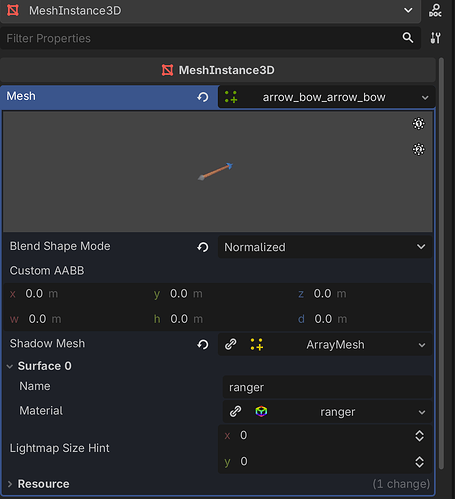The image size is (455, 499).
Task: Revert the Shadow Mesh property
Action: click(203, 344)
